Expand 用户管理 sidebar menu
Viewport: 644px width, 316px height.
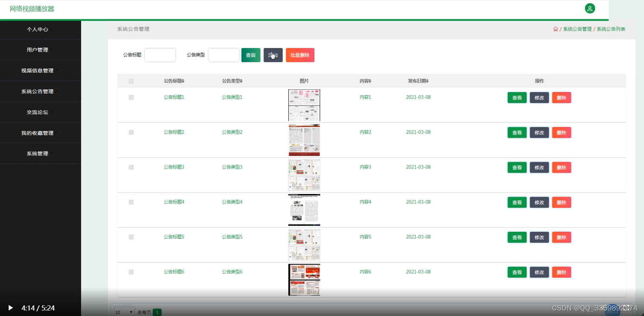click(x=40, y=50)
